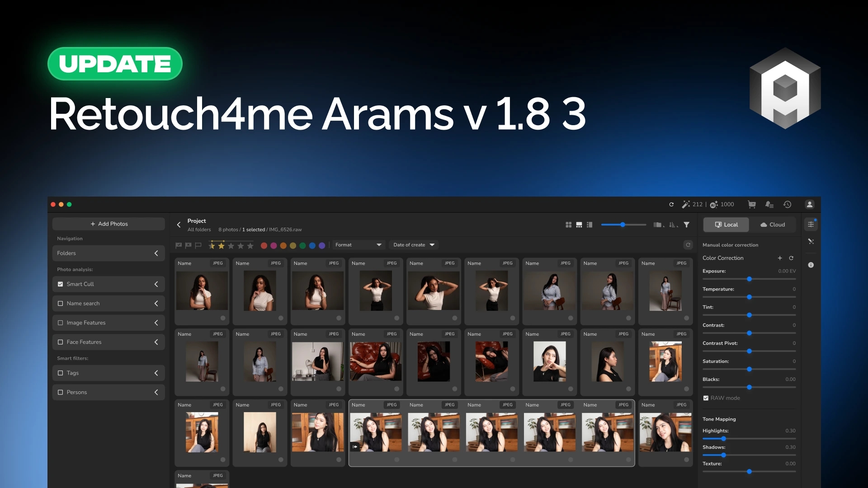This screenshot has height=488, width=868.
Task: Switch to the Cloud tab
Action: pyautogui.click(x=772, y=225)
